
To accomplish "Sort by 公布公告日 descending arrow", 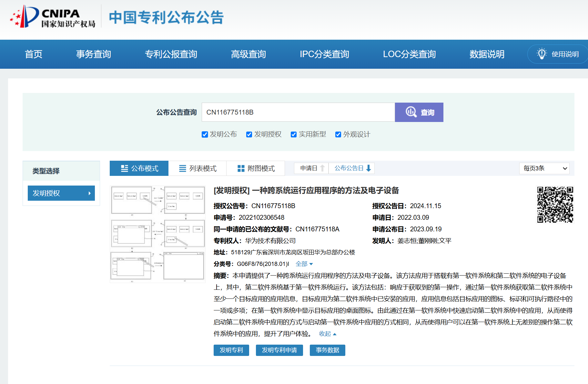I will pyautogui.click(x=369, y=168).
